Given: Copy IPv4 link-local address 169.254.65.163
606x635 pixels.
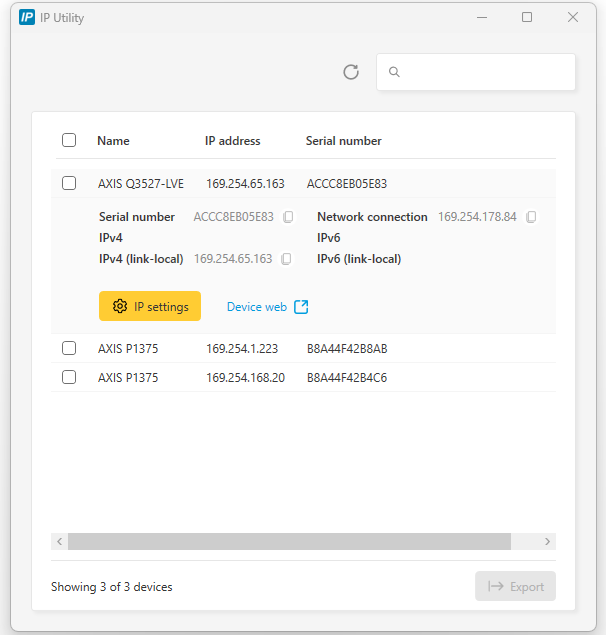Looking at the screenshot, I should pyautogui.click(x=286, y=259).
